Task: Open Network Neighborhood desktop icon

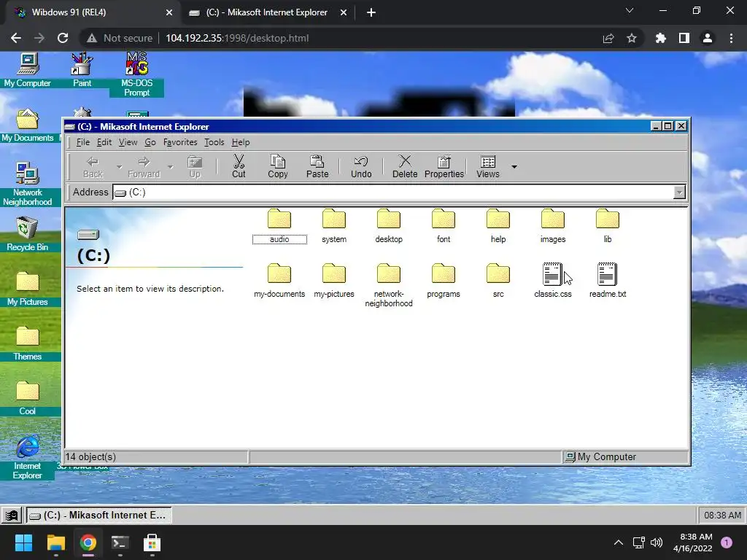Action: tap(28, 184)
